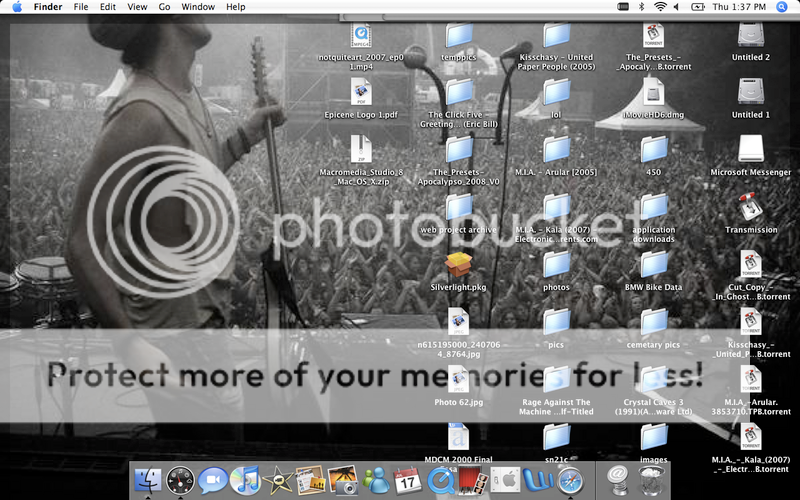Image resolution: width=800 pixels, height=500 pixels.
Task: Open the Help menu
Action: point(236,7)
